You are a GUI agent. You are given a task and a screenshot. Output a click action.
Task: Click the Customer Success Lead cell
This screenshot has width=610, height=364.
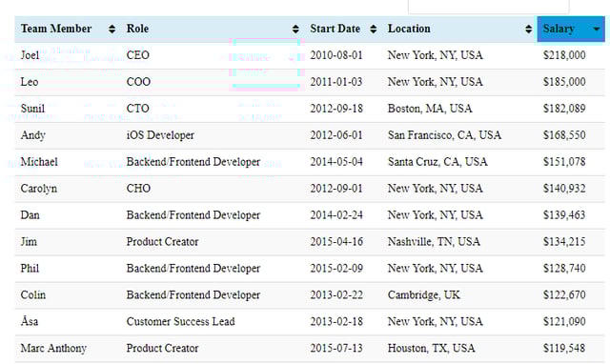click(x=180, y=322)
